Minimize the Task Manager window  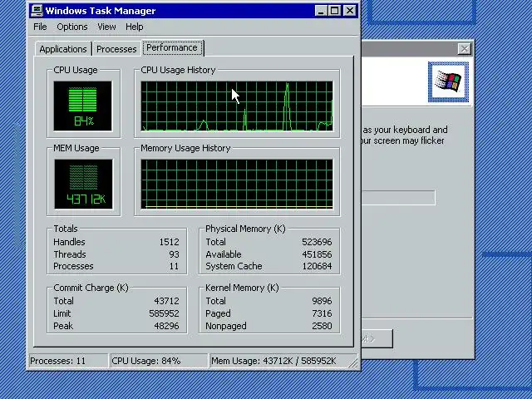point(320,11)
